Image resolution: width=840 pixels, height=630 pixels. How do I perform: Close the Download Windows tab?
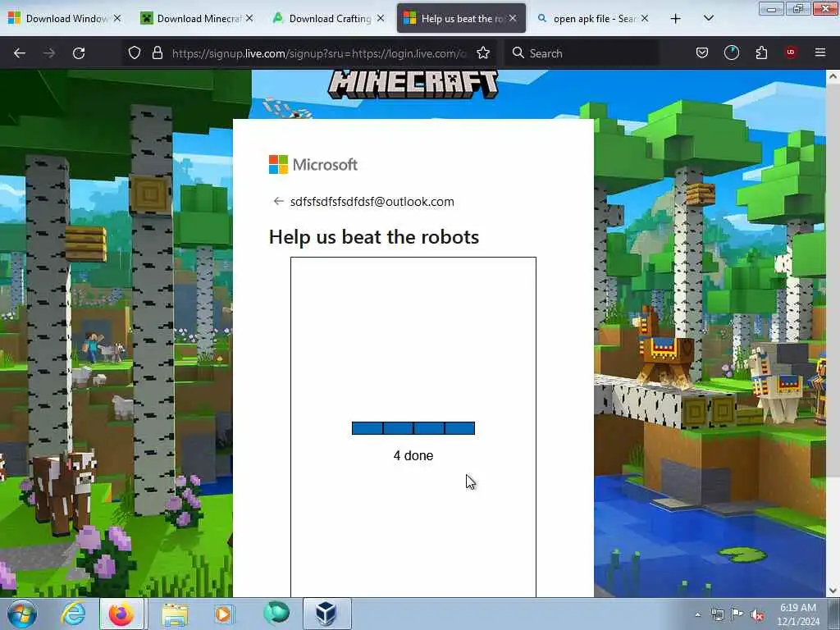117,18
